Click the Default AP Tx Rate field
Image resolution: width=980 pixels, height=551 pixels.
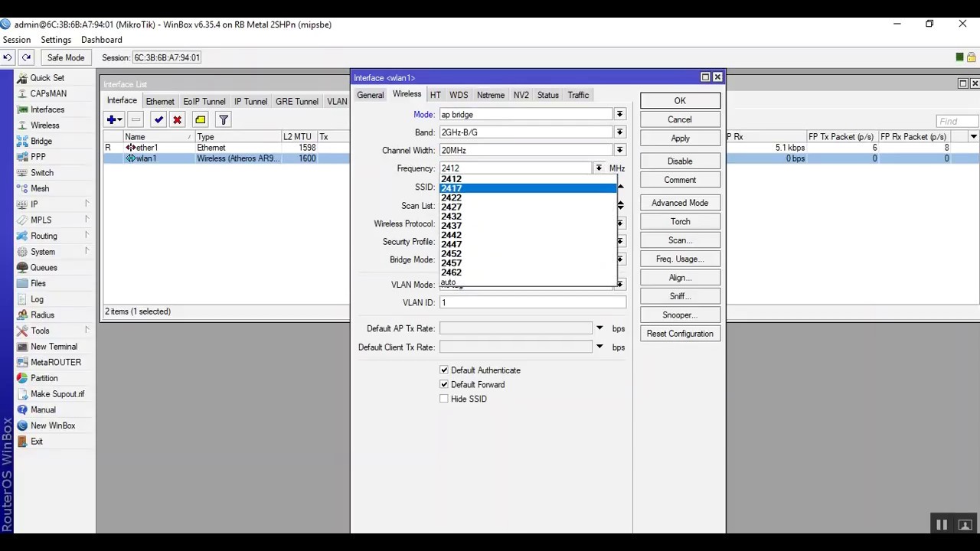coord(516,328)
